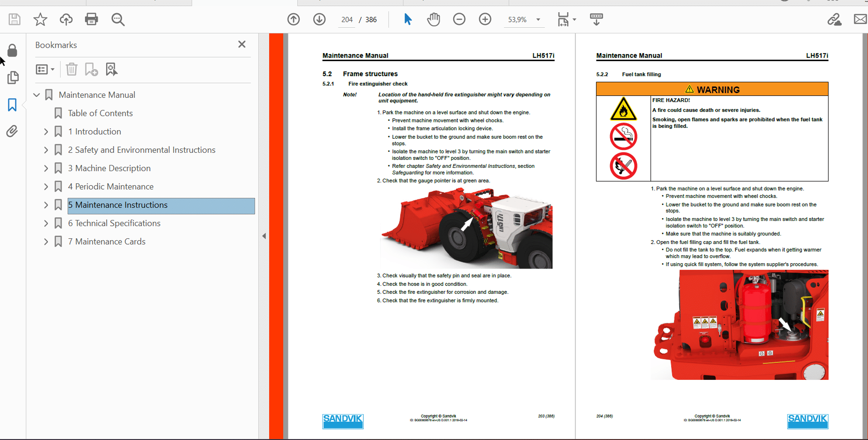This screenshot has width=868, height=440.
Task: Delete selected bookmark trash icon
Action: [x=71, y=70]
